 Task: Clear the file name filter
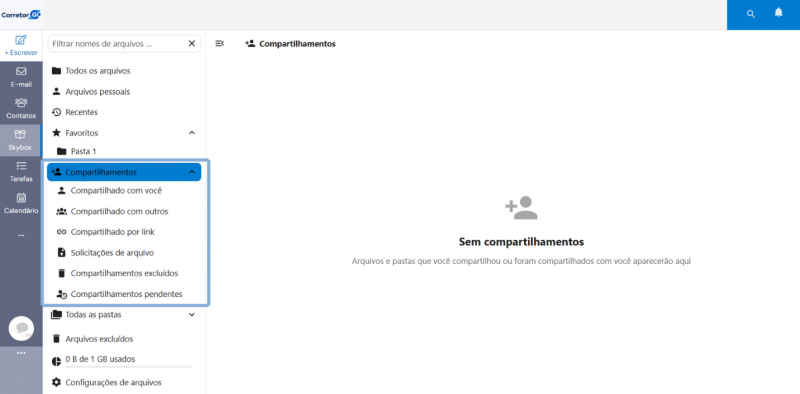click(192, 44)
